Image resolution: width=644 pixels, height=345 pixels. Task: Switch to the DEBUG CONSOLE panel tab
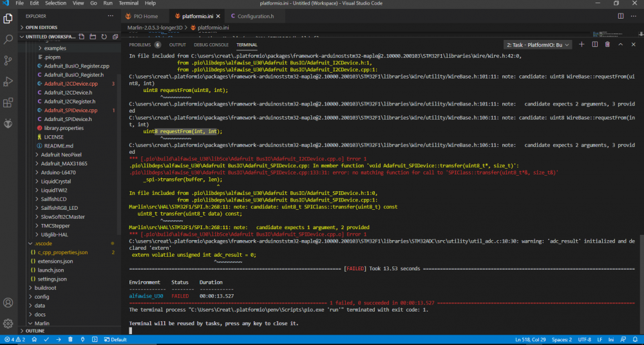coord(211,45)
